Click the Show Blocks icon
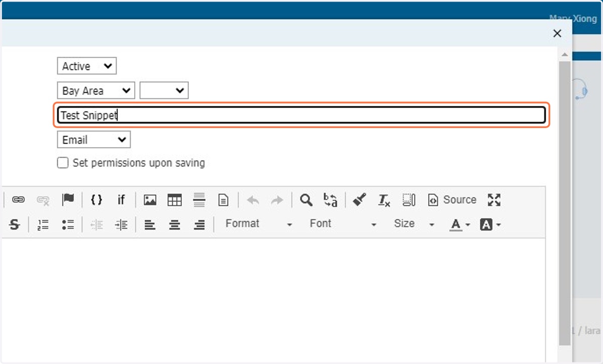 tap(409, 200)
